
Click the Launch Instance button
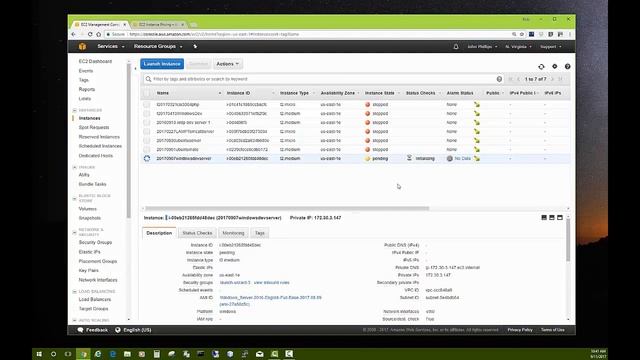(162, 64)
